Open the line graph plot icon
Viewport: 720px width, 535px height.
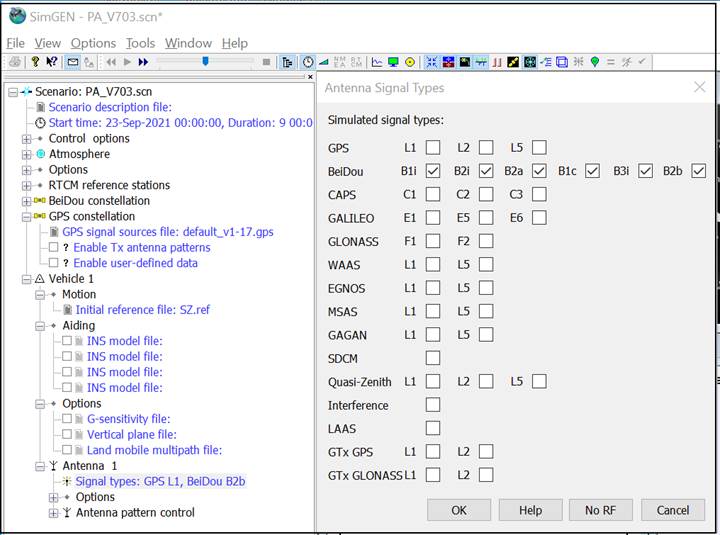coord(377,62)
